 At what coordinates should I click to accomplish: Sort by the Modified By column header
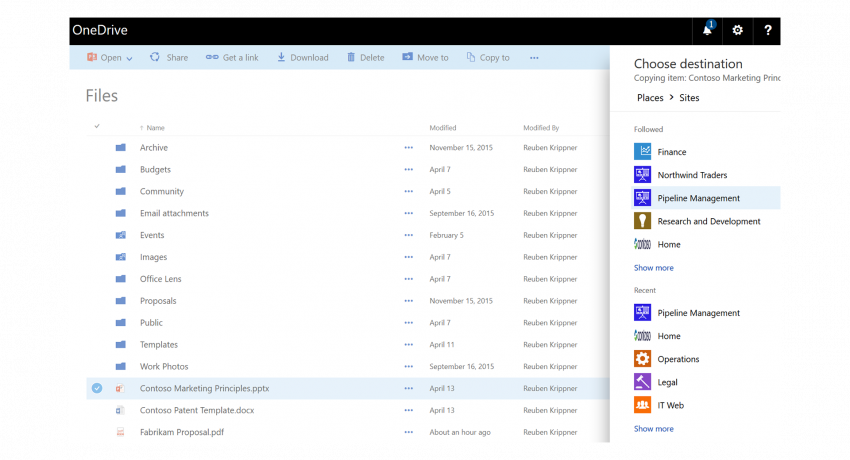pos(540,128)
